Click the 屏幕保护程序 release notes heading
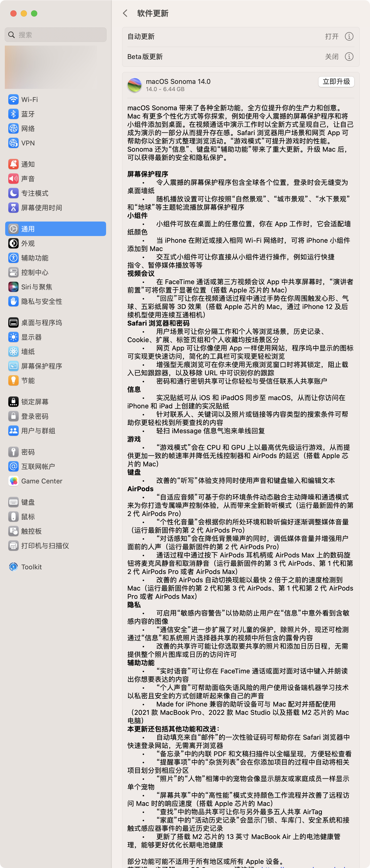370x868 pixels. pos(147,174)
